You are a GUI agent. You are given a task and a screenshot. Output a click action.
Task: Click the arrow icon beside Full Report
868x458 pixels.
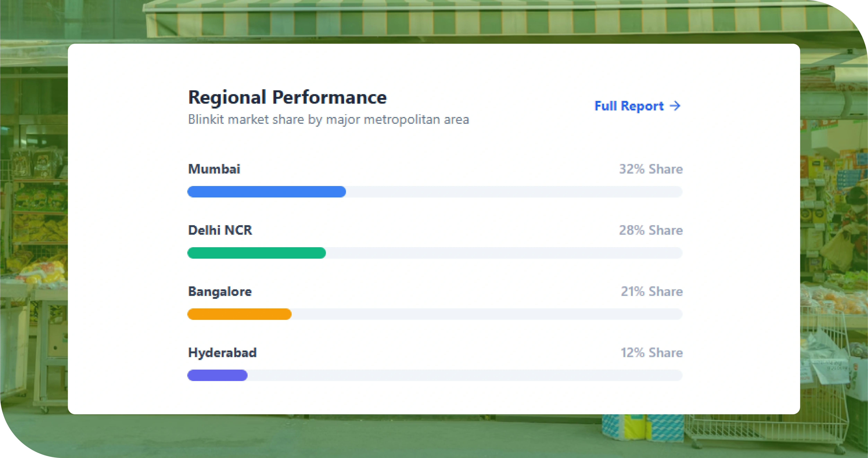click(x=675, y=106)
